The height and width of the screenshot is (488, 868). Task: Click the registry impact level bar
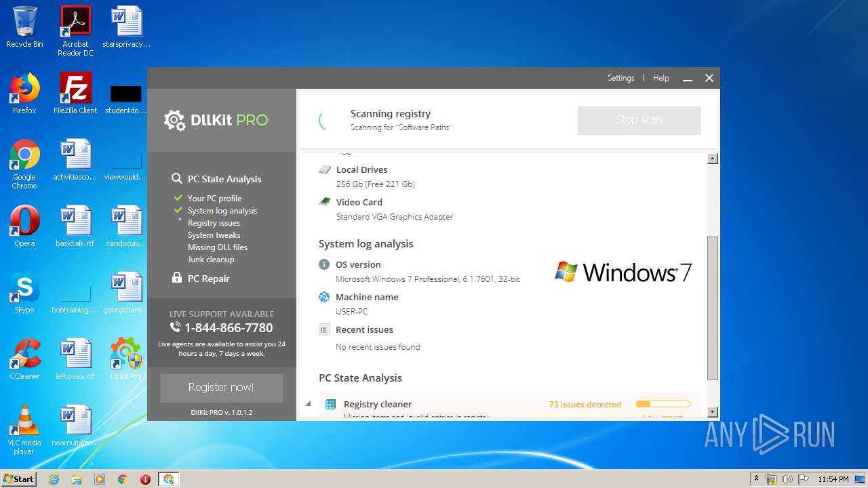coord(663,404)
